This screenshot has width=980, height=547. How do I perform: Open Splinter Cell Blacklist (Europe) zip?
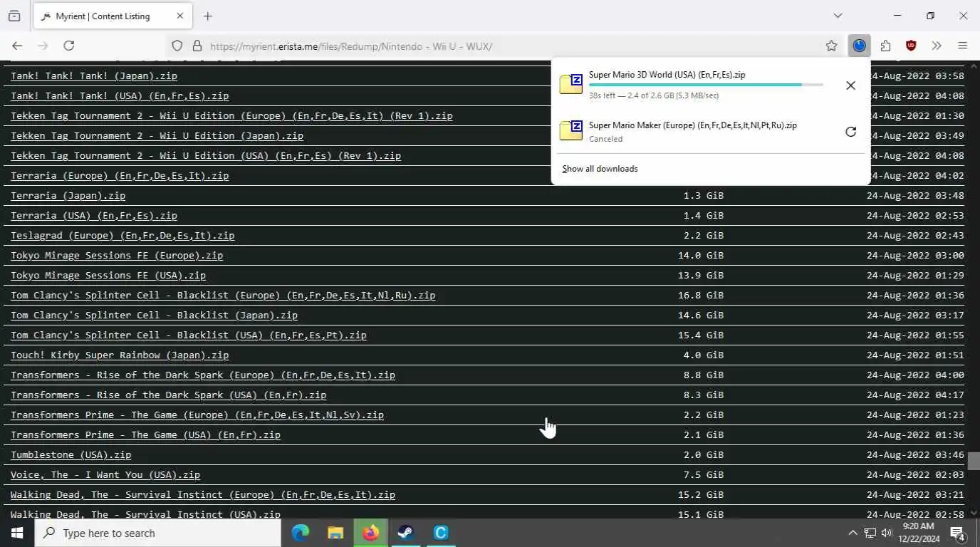click(x=223, y=295)
